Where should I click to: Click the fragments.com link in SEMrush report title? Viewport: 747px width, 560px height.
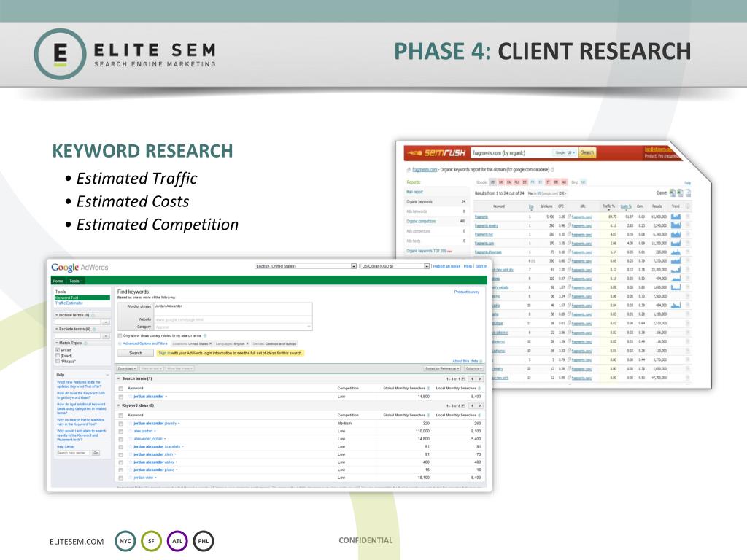click(x=425, y=169)
